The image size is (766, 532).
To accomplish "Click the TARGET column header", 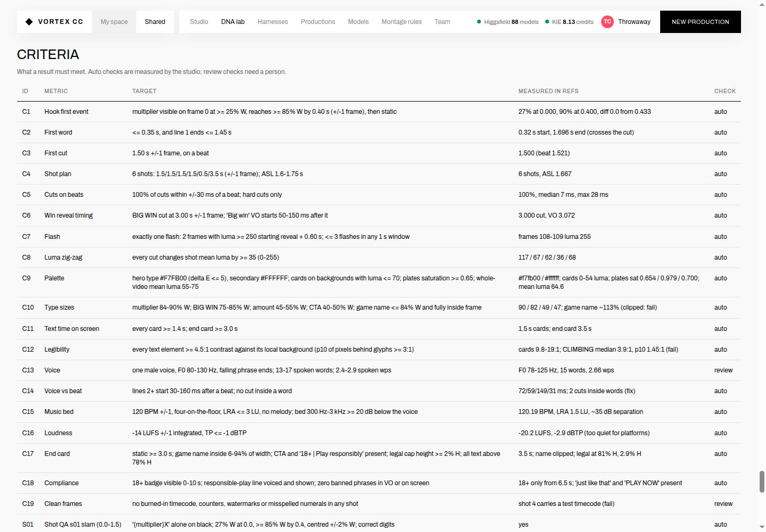I will pos(144,91).
